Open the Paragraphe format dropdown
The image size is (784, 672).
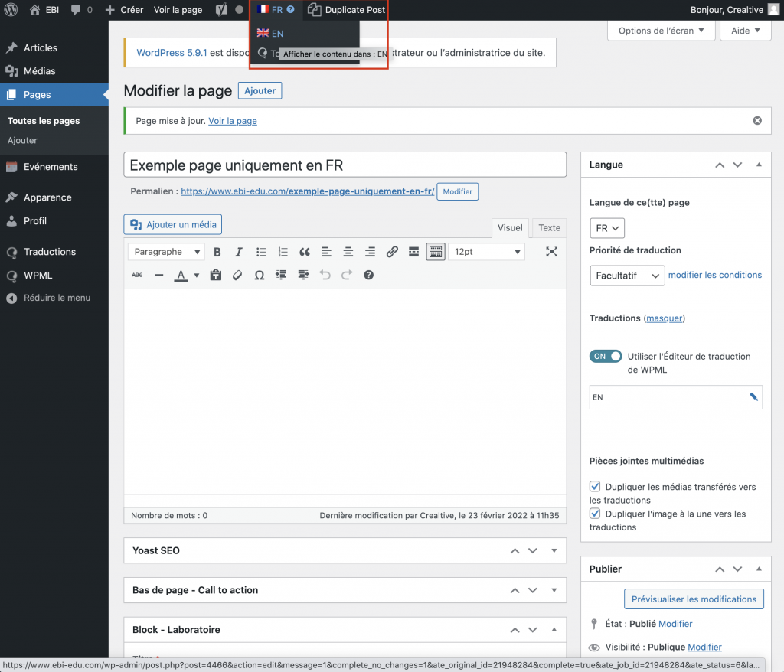click(166, 252)
